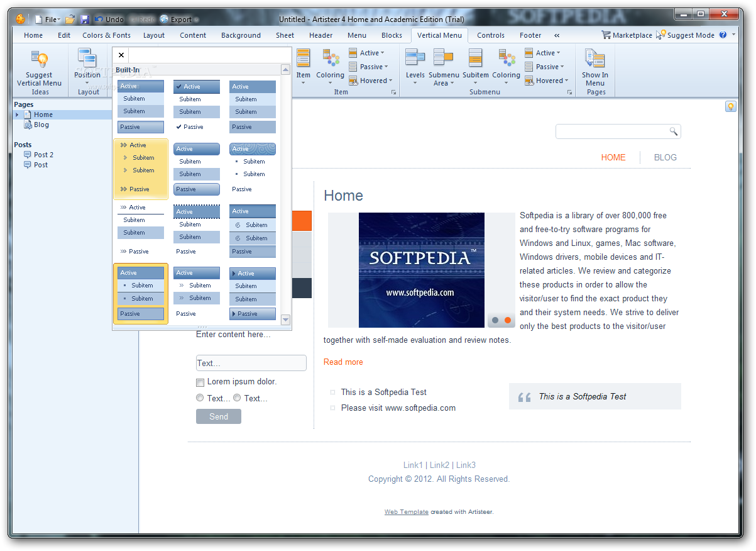The height and width of the screenshot is (551, 756).
Task: Open the Header ribbon tab
Action: pyautogui.click(x=320, y=35)
